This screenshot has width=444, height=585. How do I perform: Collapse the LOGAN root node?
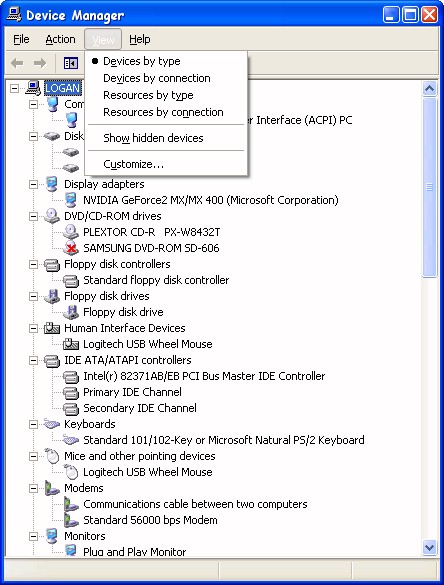click(x=15, y=88)
